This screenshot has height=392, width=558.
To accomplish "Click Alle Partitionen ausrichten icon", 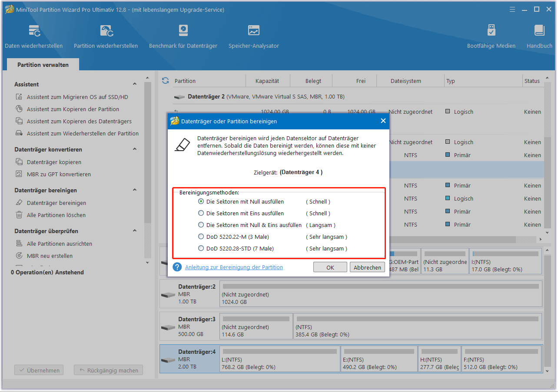I will 19,244.
